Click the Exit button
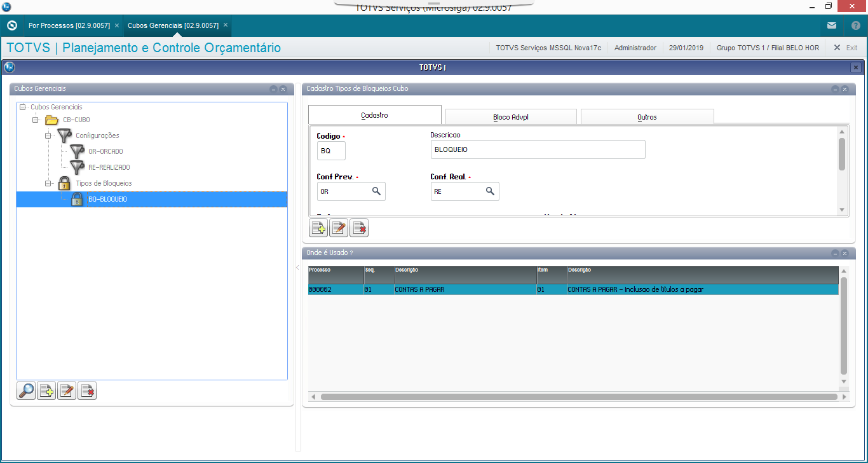 point(846,48)
